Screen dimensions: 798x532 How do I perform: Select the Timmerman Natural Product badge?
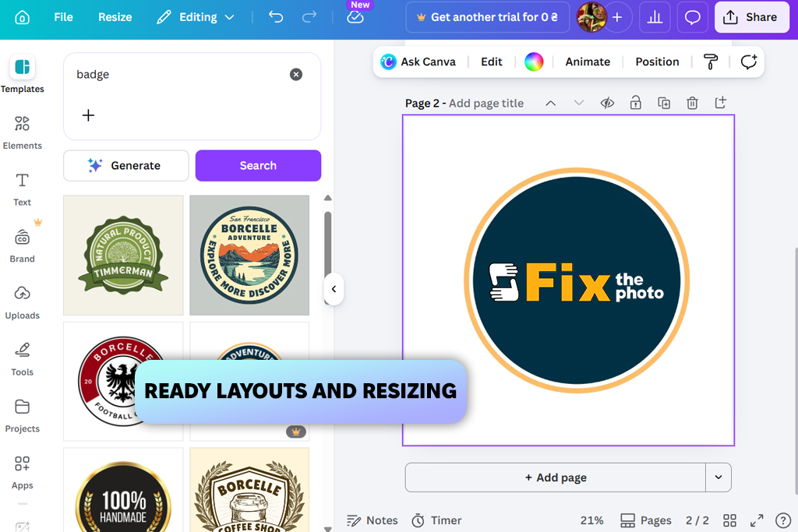click(123, 255)
